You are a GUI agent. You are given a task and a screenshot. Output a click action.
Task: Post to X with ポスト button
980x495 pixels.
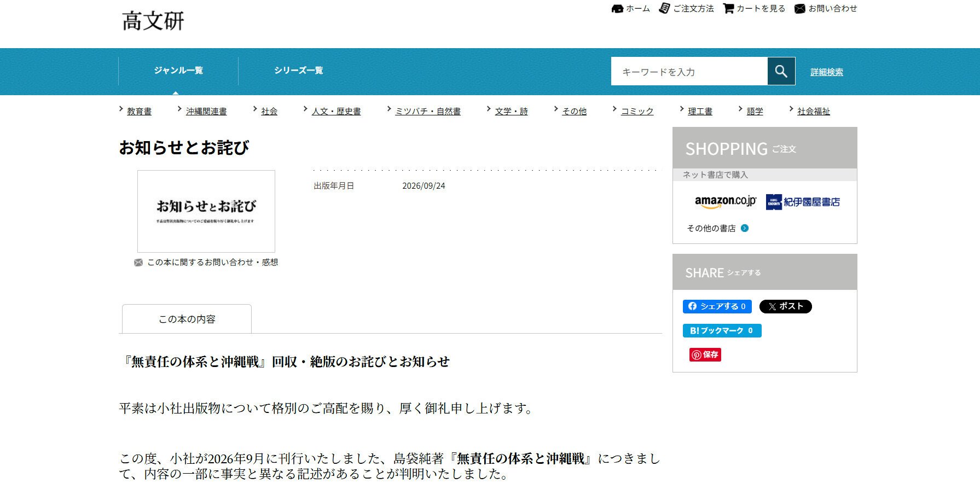coord(786,306)
